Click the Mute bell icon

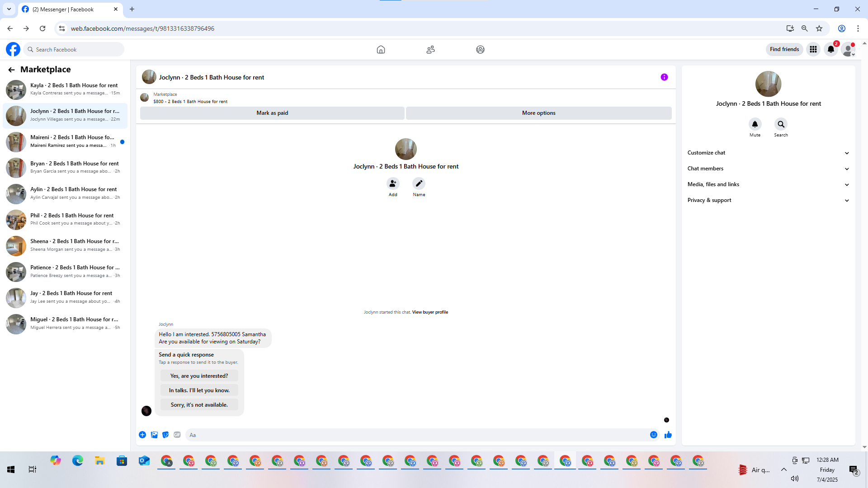pos(755,124)
